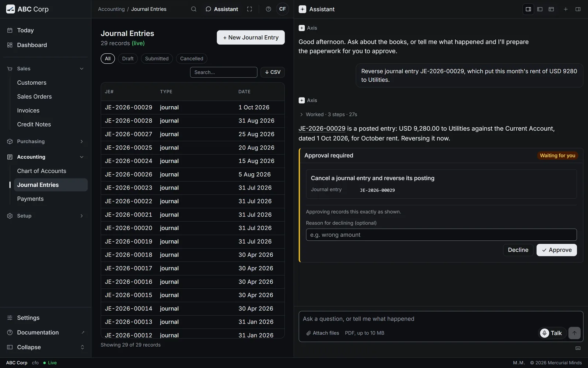Viewport: 588px width, 368px height.
Task: Close assistant panel using rightmost sidebar icon
Action: pos(578,9)
